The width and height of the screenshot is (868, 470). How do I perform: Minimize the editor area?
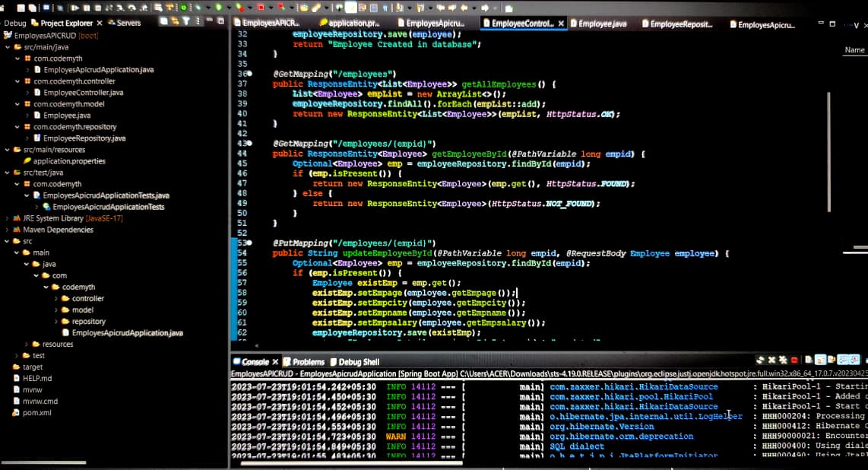point(821,24)
